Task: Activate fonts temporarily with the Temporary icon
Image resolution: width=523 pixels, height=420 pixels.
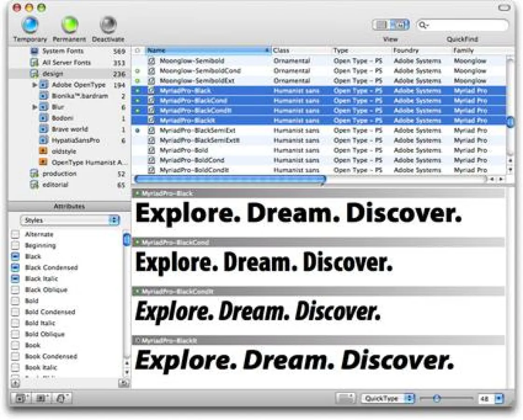Action: click(x=30, y=24)
